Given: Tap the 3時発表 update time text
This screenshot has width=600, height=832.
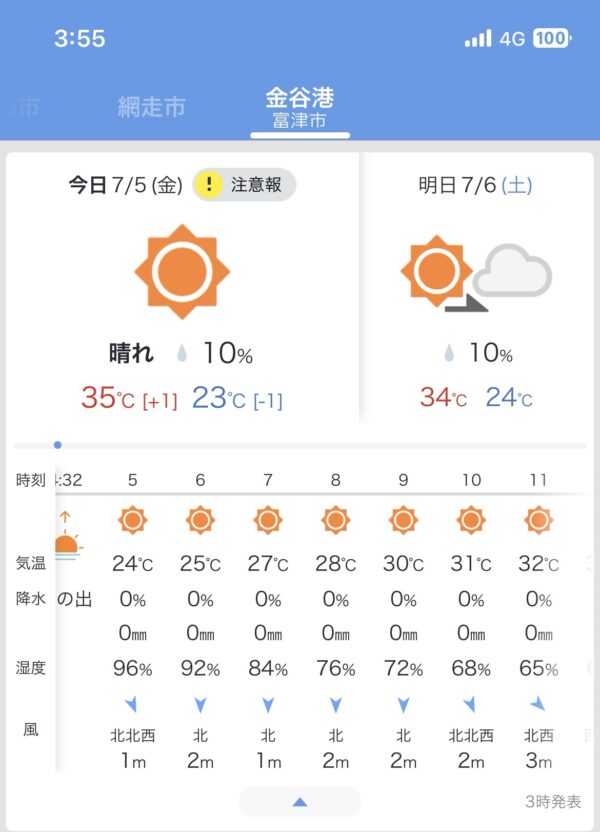Looking at the screenshot, I should 553,801.
